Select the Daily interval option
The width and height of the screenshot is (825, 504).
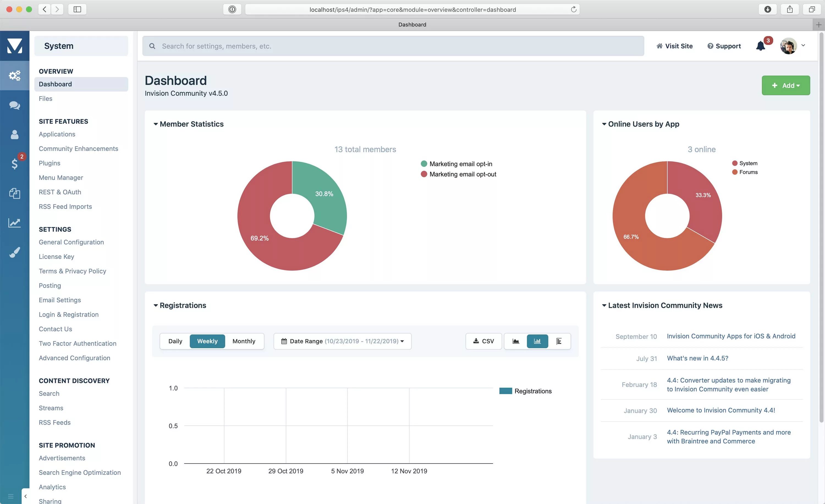(x=175, y=341)
